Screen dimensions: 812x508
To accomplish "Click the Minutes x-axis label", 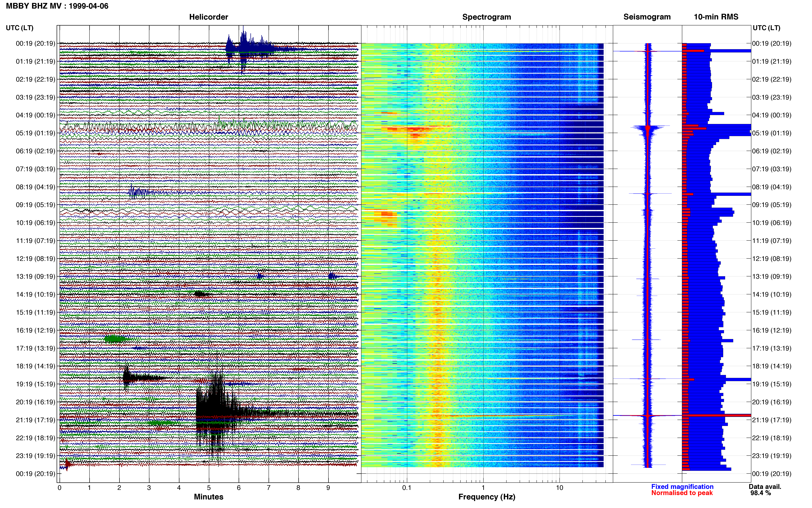I will point(209,497).
